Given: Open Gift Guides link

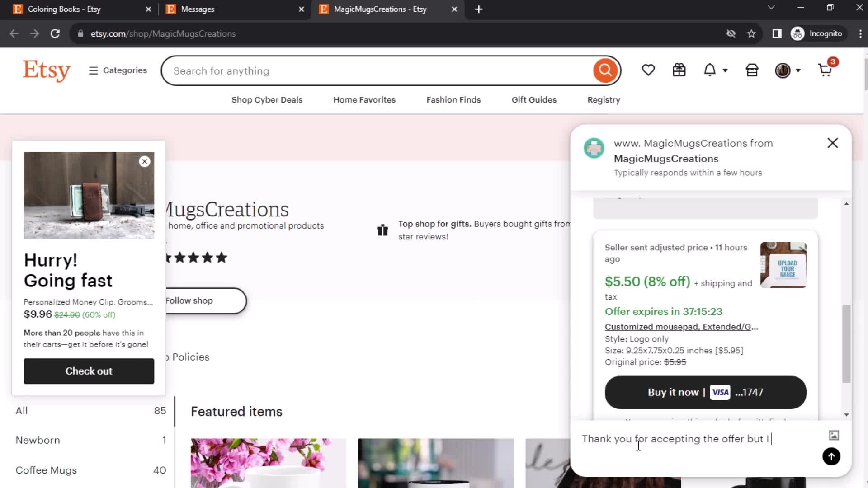Looking at the screenshot, I should [x=534, y=100].
